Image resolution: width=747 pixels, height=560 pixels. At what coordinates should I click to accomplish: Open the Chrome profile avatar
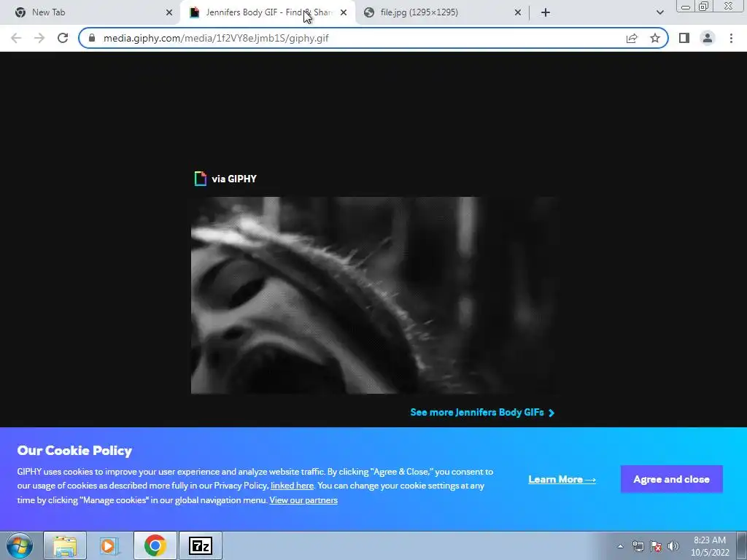pyautogui.click(x=708, y=38)
